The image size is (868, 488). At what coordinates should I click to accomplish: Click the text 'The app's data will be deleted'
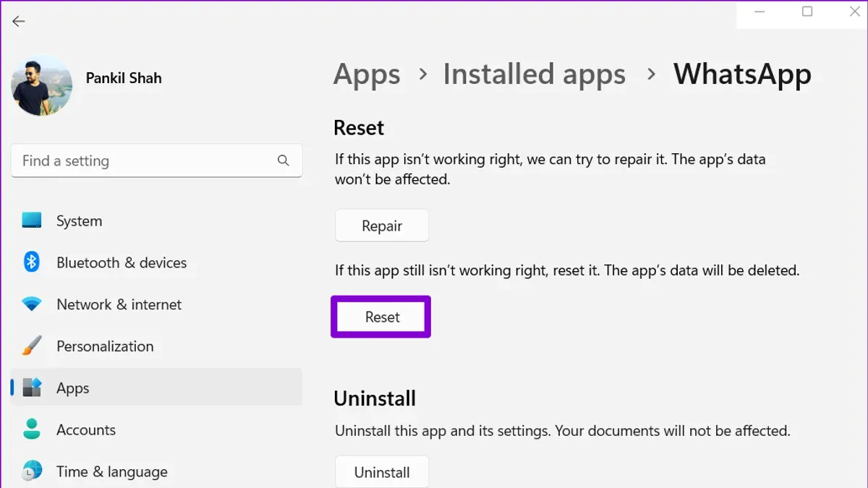(702, 270)
